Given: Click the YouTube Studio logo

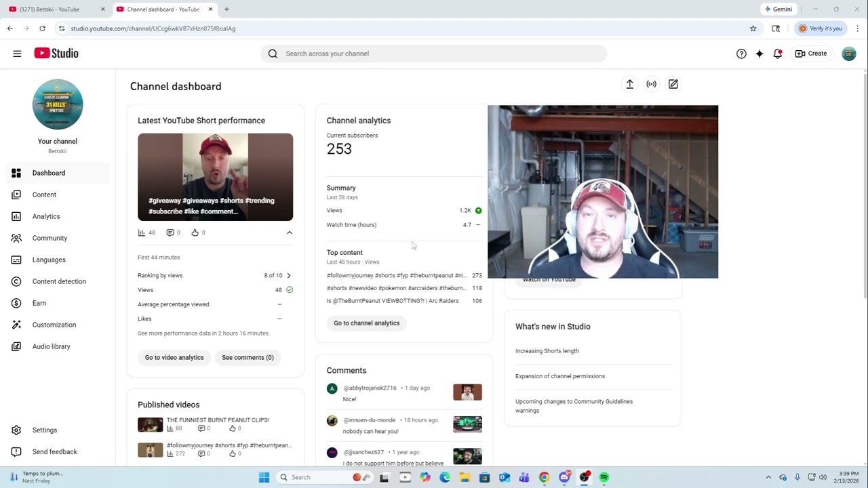Looking at the screenshot, I should point(56,54).
